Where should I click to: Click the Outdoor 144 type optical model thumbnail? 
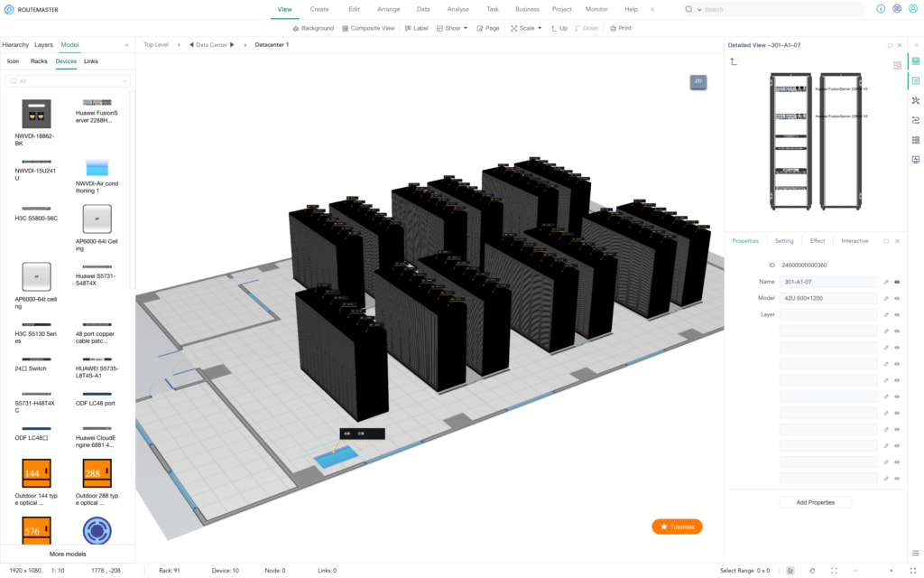coord(36,473)
